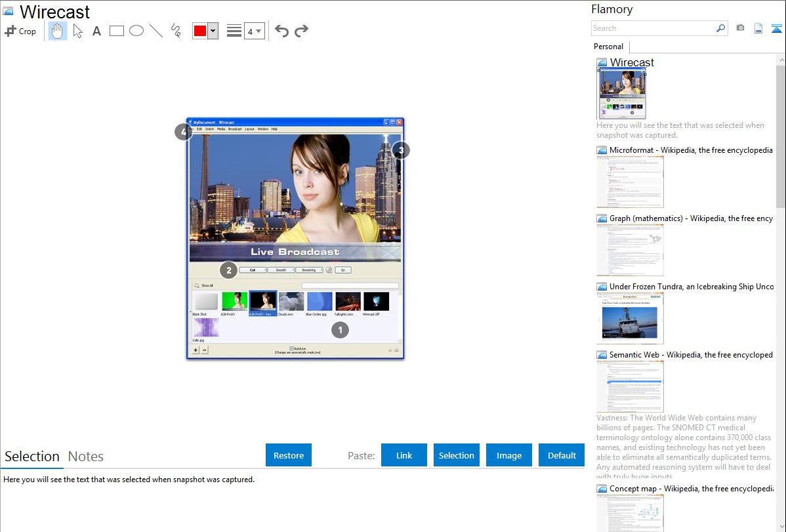Click the sidebar vertical scrollbar thumb
This screenshot has height=532, width=786.
coord(781,136)
